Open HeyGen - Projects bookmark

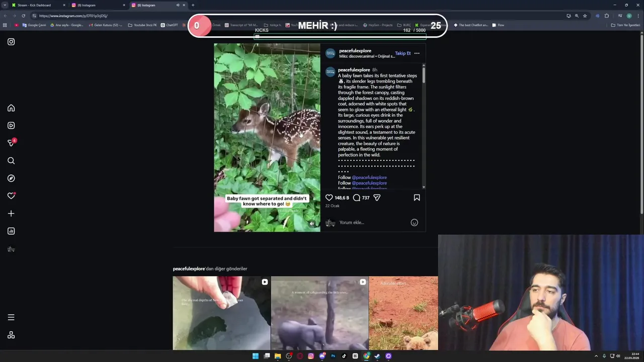tap(377, 25)
